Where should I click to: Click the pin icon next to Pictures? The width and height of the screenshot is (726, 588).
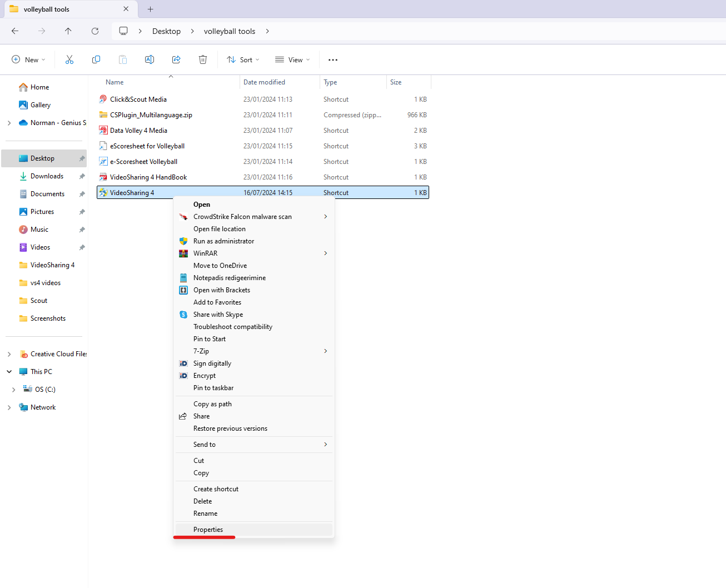pos(82,212)
